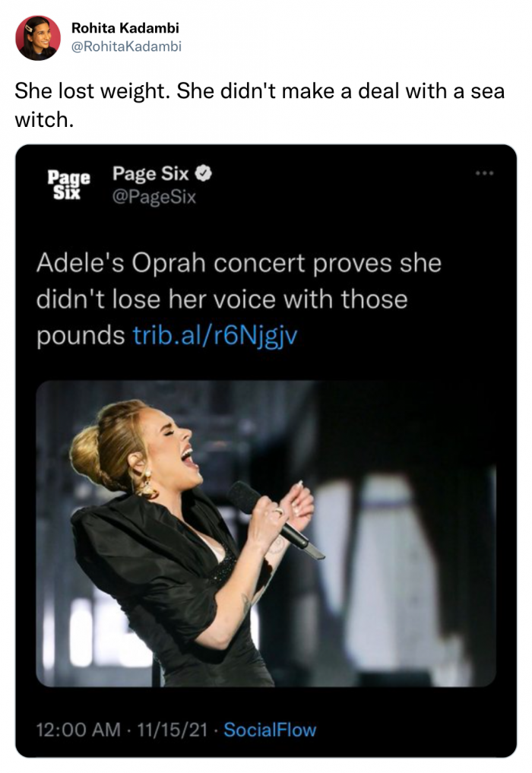This screenshot has height=773, width=532.
Task: Click Rohita Kadambi's profile avatar
Action: pyautogui.click(x=38, y=37)
